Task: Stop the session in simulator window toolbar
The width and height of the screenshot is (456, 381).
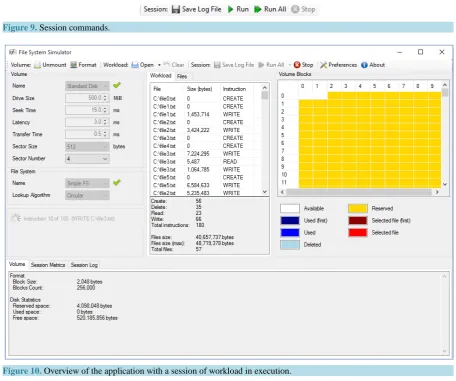Action: (303, 65)
